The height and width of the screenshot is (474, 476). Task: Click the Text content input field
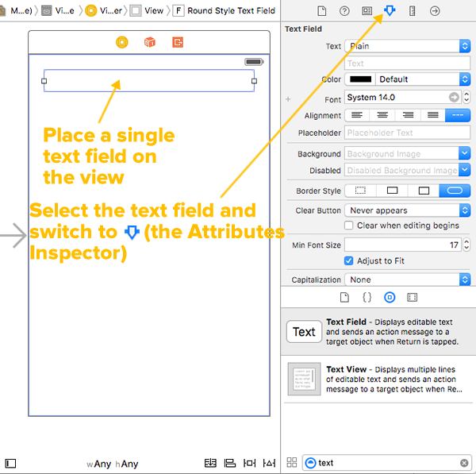click(408, 64)
